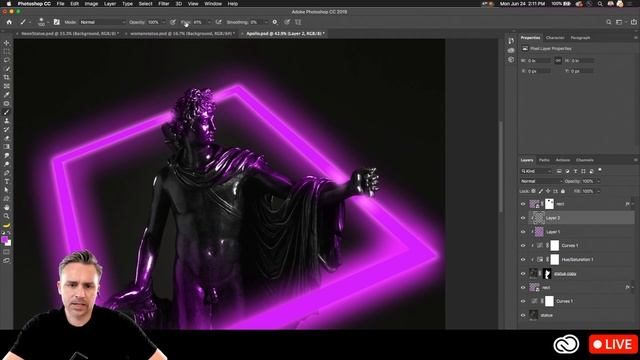Open the Select menu
The height and width of the screenshot is (360, 640).
click(x=145, y=4)
